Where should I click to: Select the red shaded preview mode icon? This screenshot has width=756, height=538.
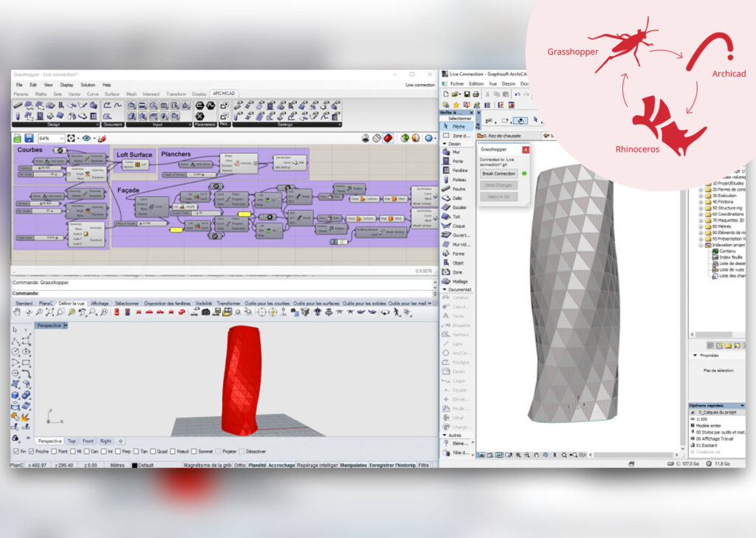tap(388, 138)
